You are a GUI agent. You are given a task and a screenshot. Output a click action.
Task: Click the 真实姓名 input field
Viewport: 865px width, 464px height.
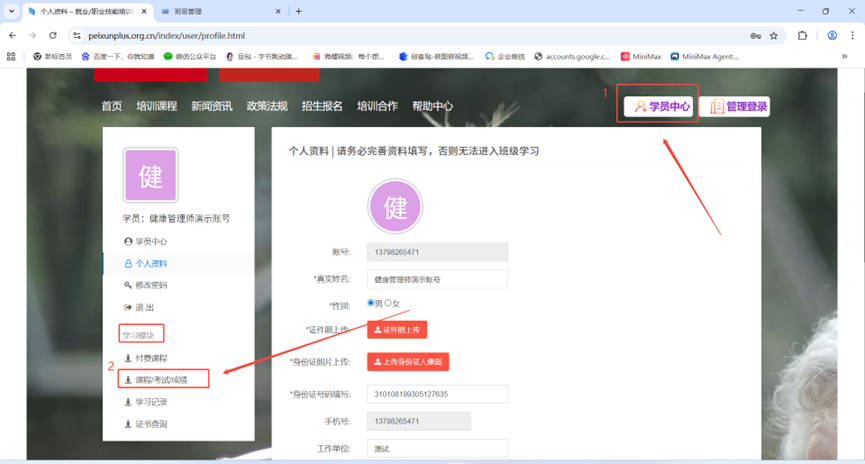pyautogui.click(x=437, y=279)
